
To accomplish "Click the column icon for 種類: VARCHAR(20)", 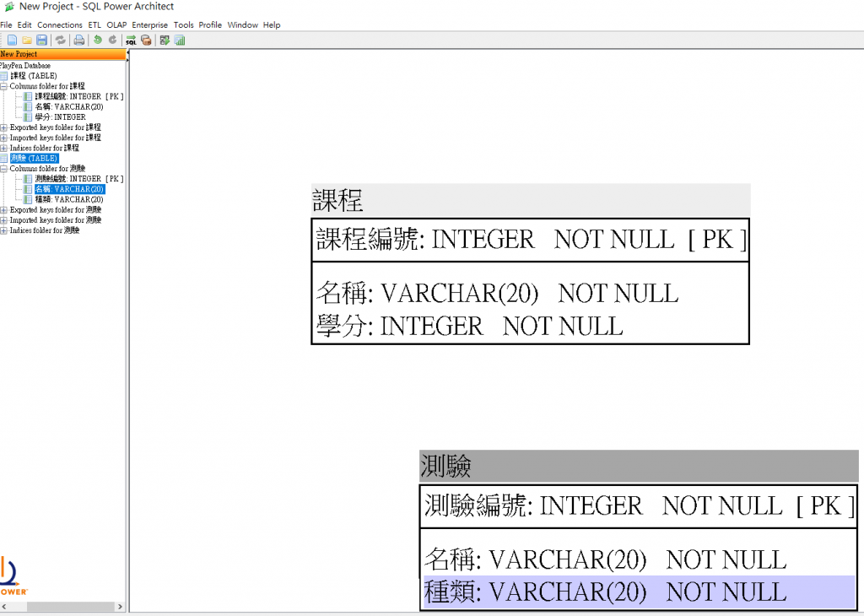I will [x=28, y=199].
